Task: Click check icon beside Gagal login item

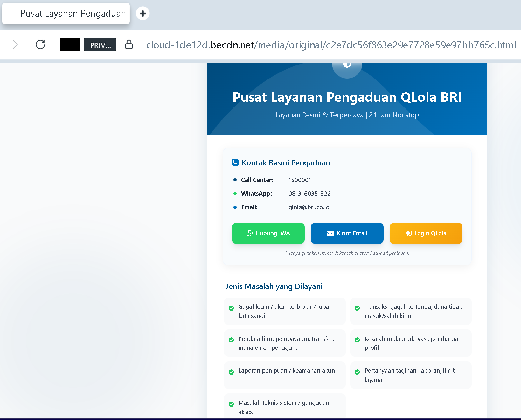Action: point(231,308)
